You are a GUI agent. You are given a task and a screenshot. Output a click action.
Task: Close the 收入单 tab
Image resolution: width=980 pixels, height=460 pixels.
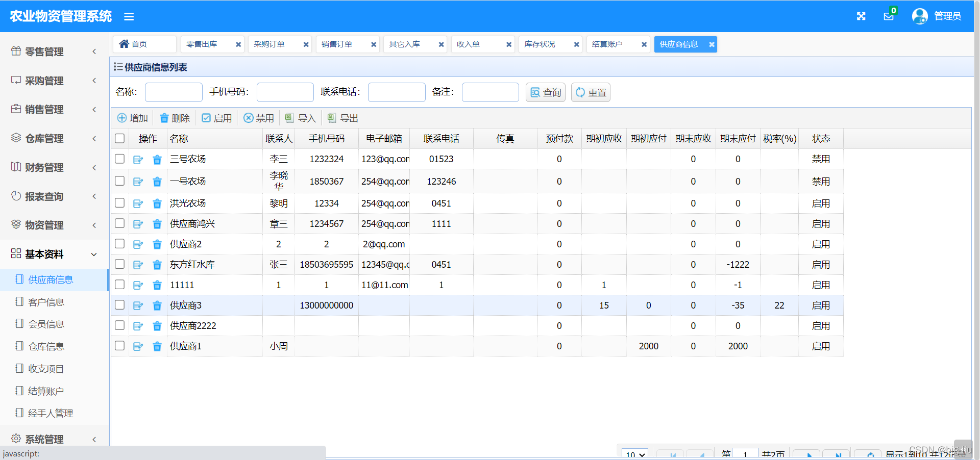[x=509, y=44]
